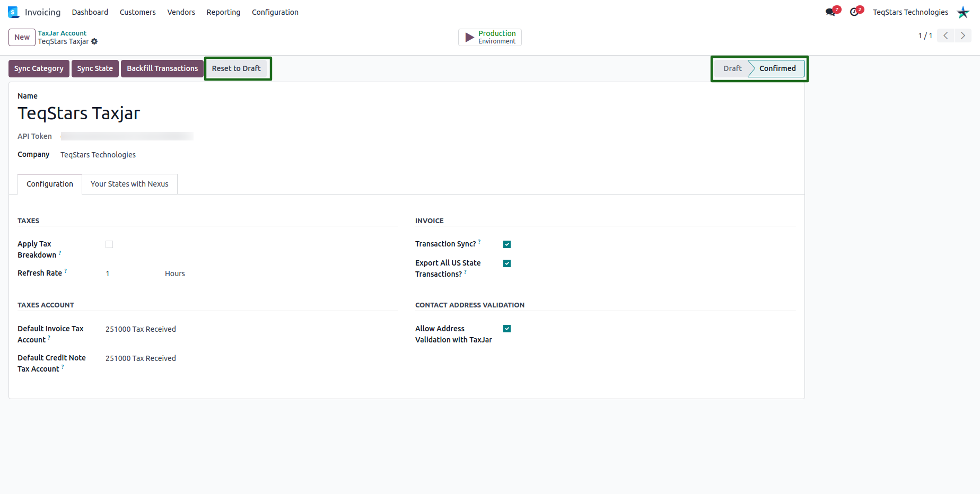Click the Sync Category button
The height and width of the screenshot is (494, 980).
(39, 68)
